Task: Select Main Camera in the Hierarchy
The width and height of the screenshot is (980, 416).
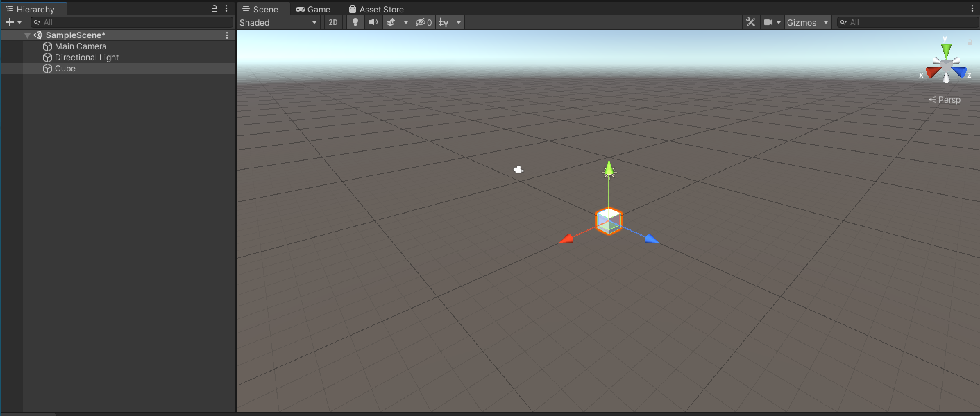Action: [x=81, y=46]
